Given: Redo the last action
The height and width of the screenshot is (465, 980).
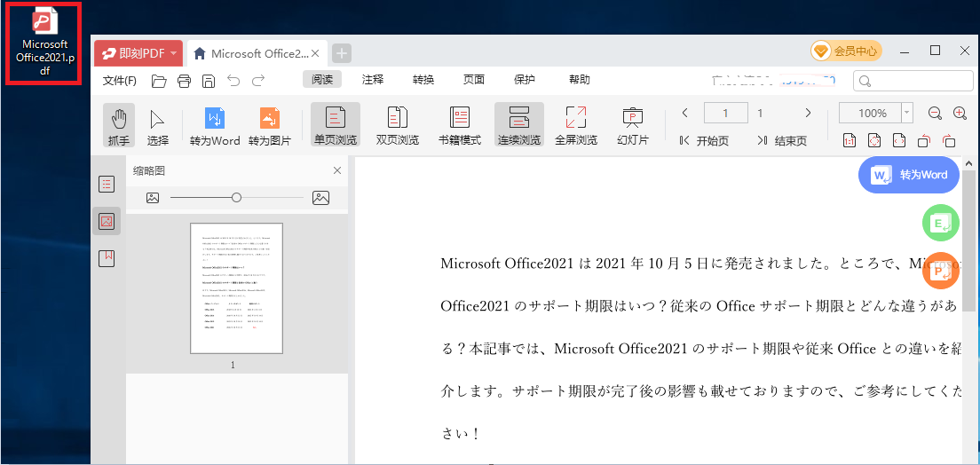Looking at the screenshot, I should (x=258, y=80).
